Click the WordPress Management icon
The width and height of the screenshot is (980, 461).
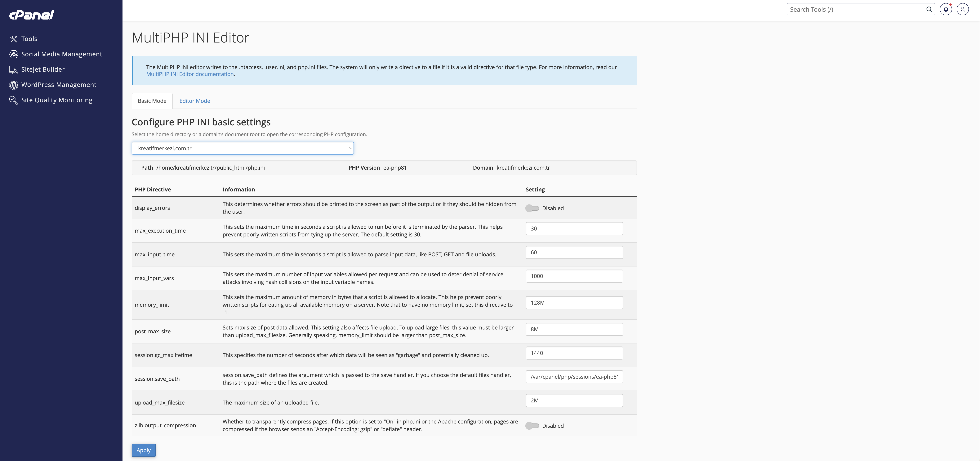point(14,85)
